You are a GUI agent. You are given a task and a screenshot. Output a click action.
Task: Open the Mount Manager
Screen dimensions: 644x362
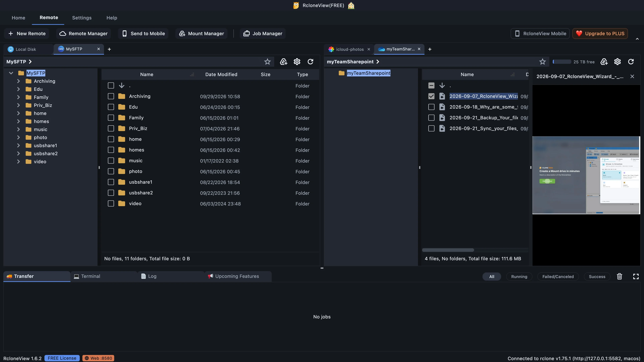(x=201, y=34)
